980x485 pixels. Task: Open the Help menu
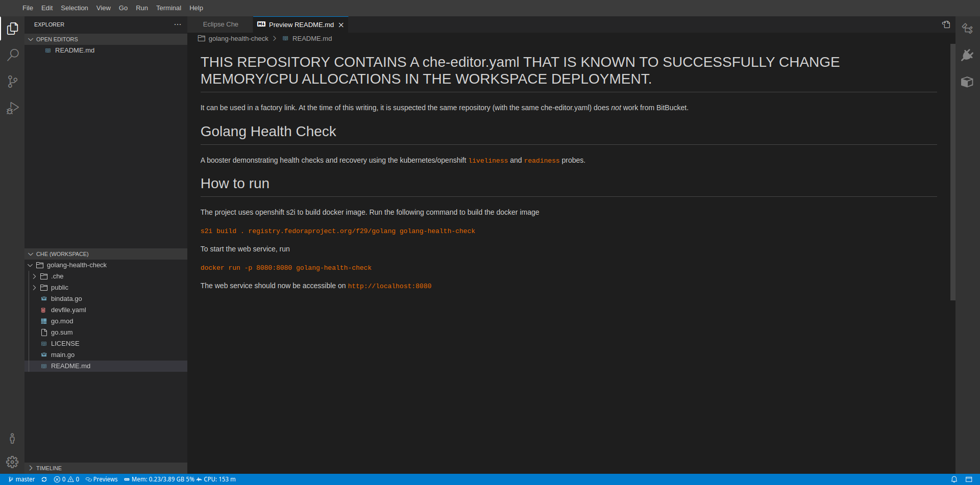[197, 8]
